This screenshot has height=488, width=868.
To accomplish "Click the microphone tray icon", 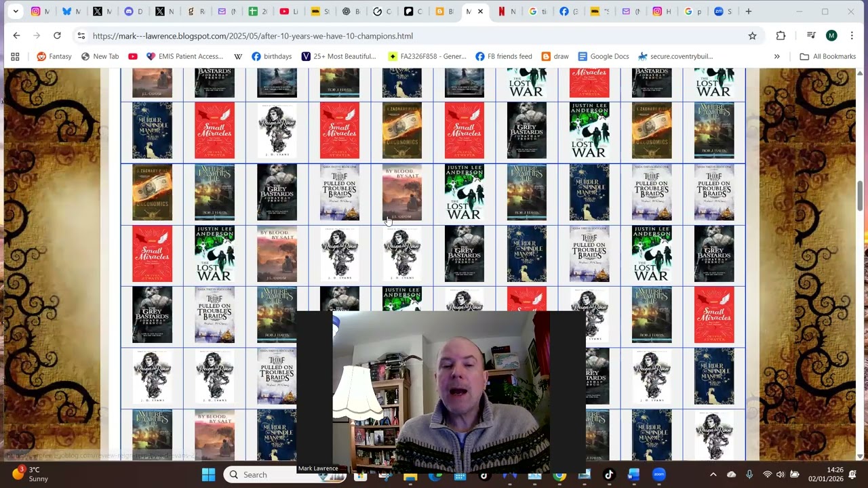I will coord(749,474).
